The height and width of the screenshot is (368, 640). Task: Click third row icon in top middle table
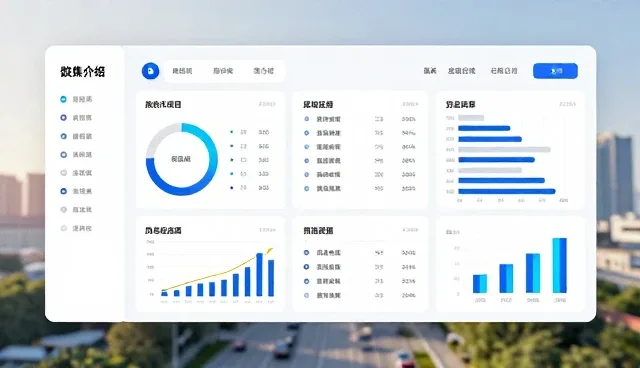click(307, 147)
